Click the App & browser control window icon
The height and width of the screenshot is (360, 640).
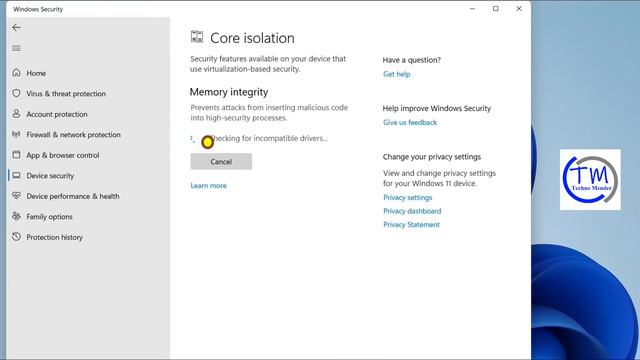click(x=16, y=155)
